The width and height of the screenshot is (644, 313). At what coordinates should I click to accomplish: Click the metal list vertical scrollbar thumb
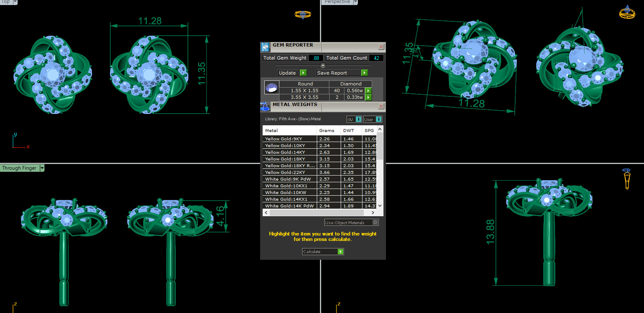point(380,146)
